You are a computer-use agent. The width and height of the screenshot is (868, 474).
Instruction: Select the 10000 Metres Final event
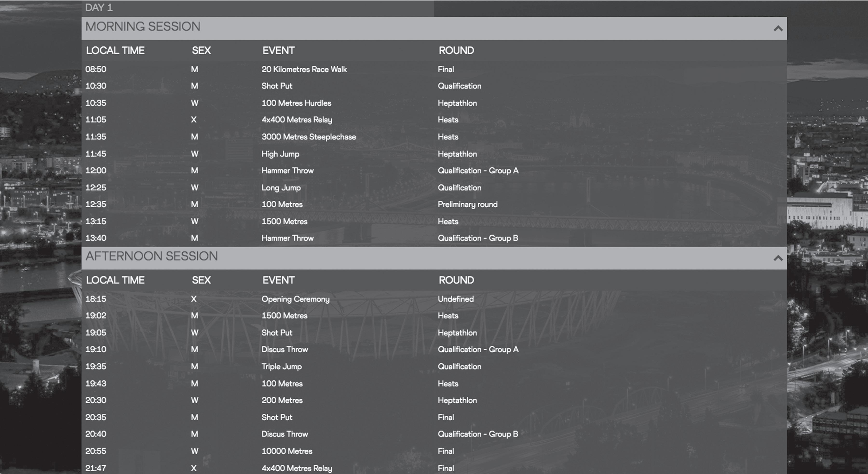pos(287,451)
